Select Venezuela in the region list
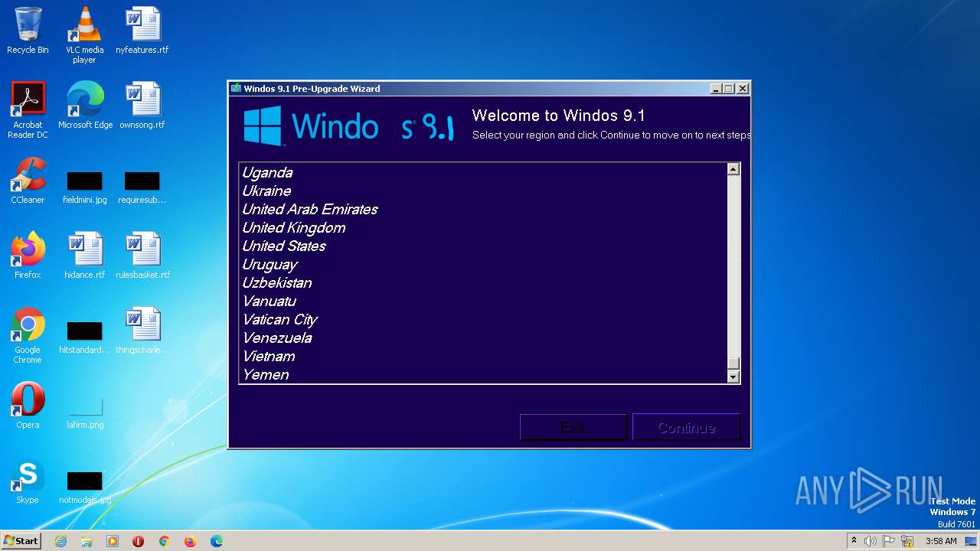 [482, 338]
